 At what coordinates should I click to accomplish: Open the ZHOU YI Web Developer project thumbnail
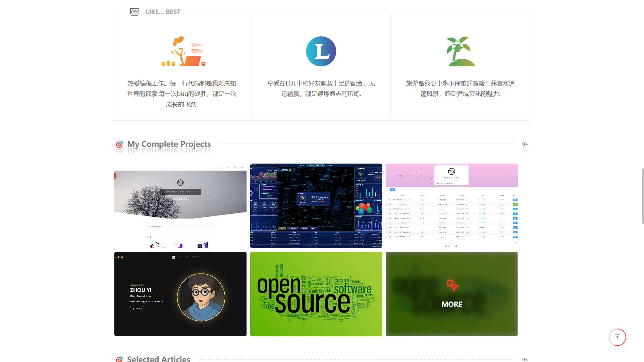[x=180, y=294]
